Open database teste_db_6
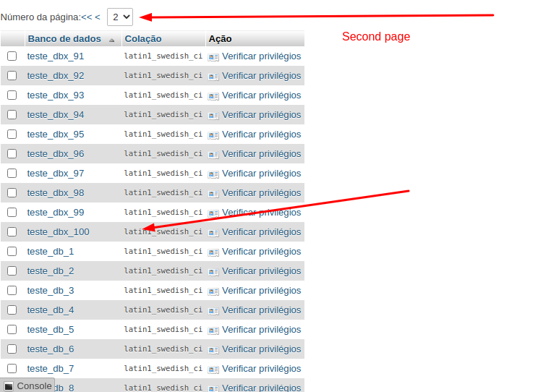The image size is (559, 392). click(x=51, y=349)
